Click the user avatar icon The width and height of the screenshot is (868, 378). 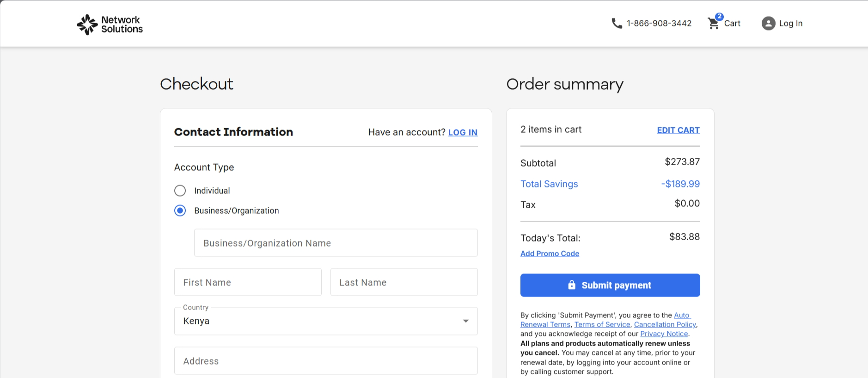click(x=768, y=23)
